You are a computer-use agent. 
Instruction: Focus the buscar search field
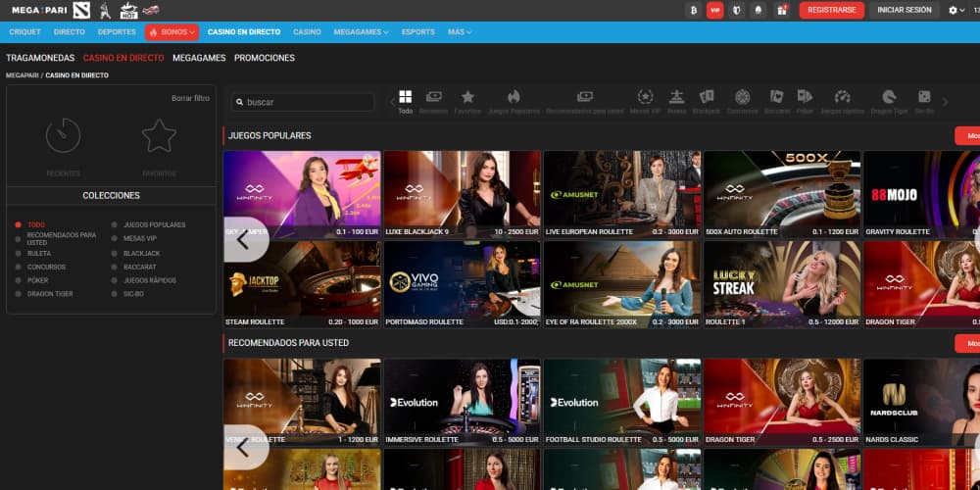coord(303,102)
